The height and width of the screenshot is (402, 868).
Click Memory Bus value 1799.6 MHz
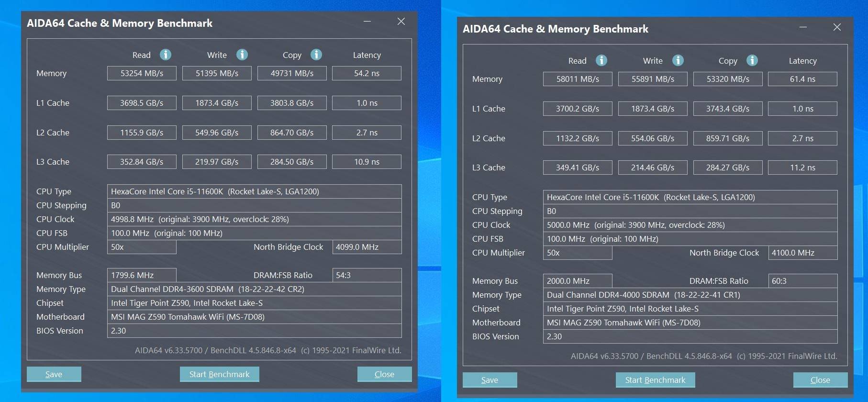142,275
